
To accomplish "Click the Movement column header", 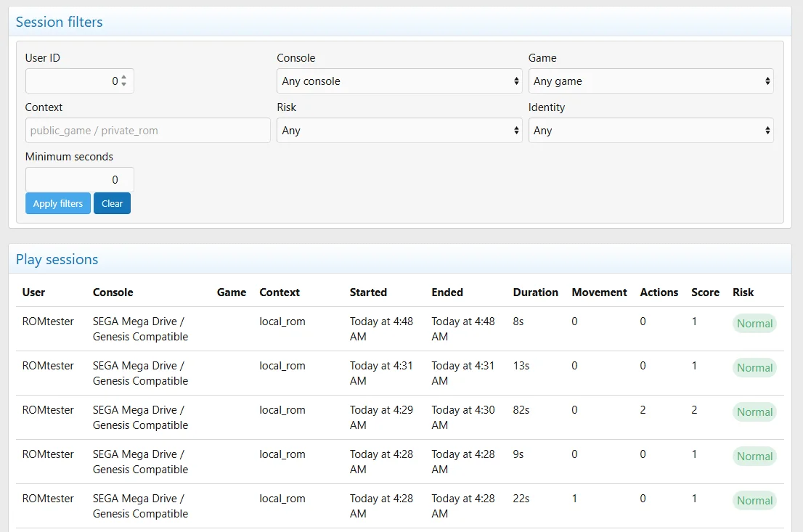I will tap(599, 292).
